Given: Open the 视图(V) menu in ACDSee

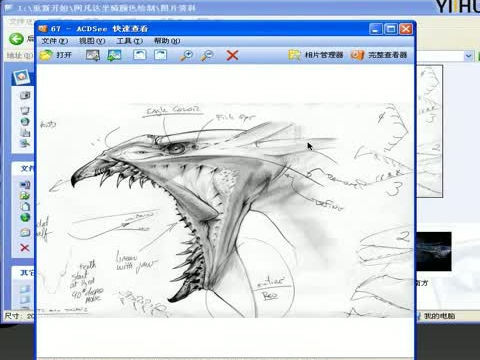Looking at the screenshot, I should [92, 41].
